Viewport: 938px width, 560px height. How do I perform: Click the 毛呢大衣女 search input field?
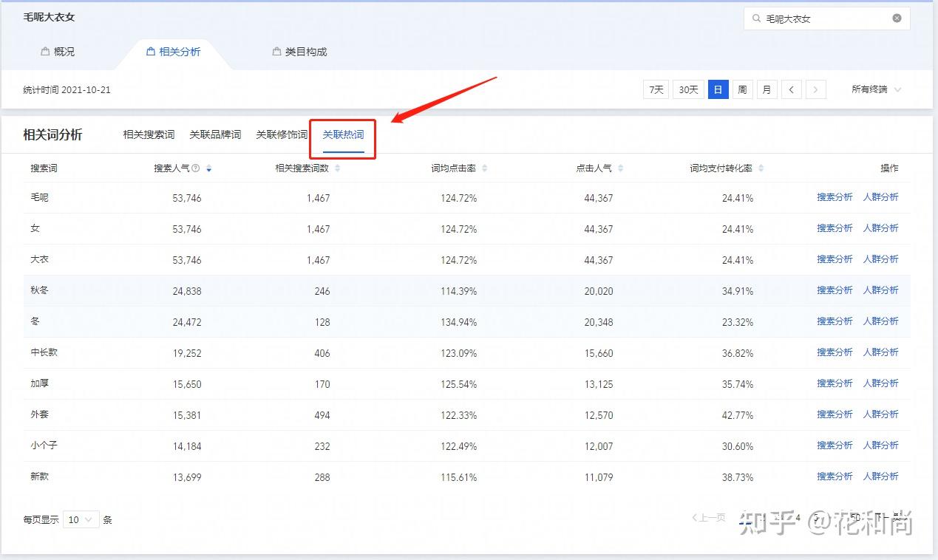(826, 18)
